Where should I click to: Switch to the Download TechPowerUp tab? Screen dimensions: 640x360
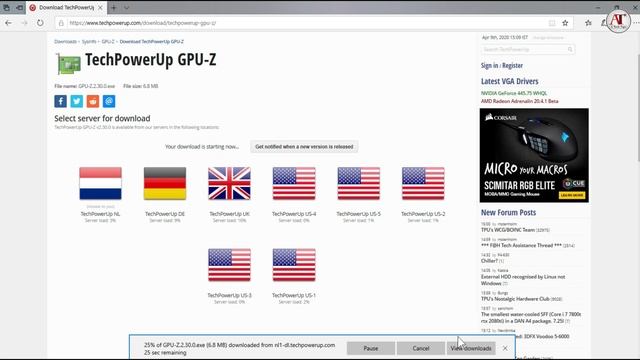click(66, 7)
